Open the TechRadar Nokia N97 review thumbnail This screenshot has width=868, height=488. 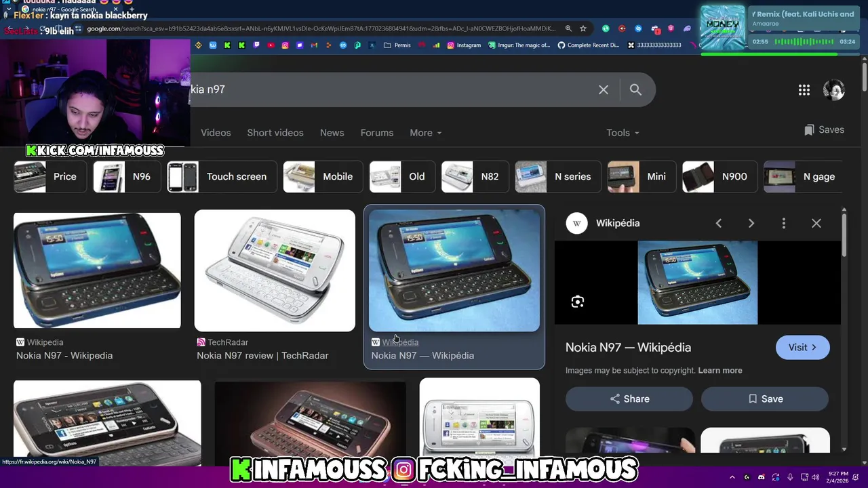click(x=275, y=270)
